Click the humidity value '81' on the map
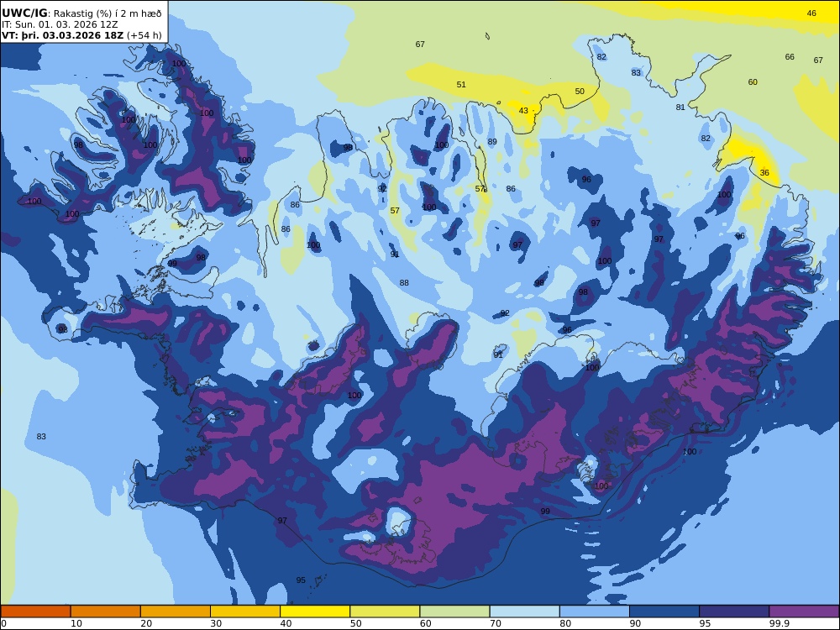The image size is (840, 630). pyautogui.click(x=680, y=108)
